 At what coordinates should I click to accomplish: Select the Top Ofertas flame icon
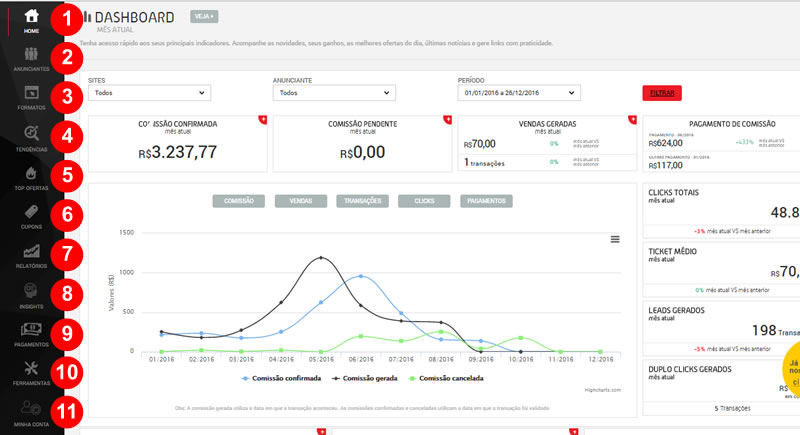(x=32, y=175)
